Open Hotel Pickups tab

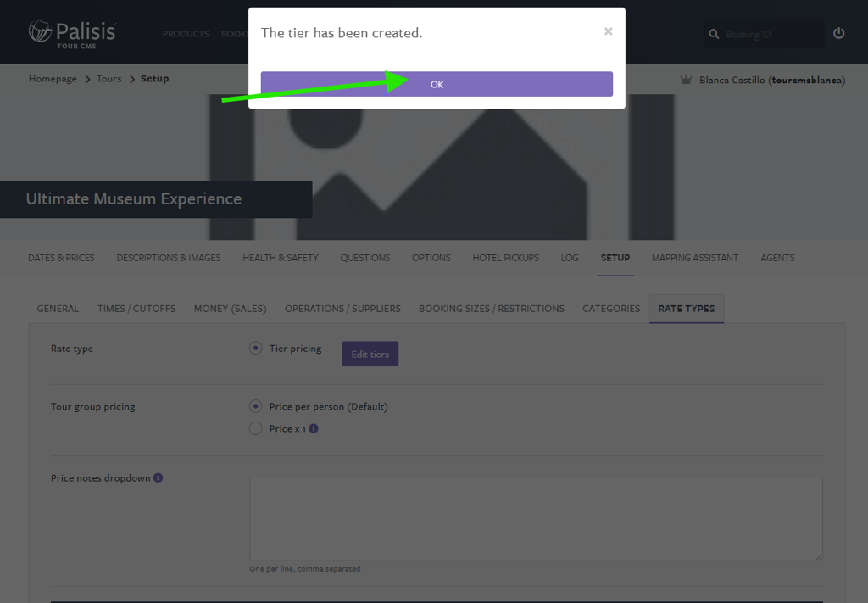(x=505, y=258)
